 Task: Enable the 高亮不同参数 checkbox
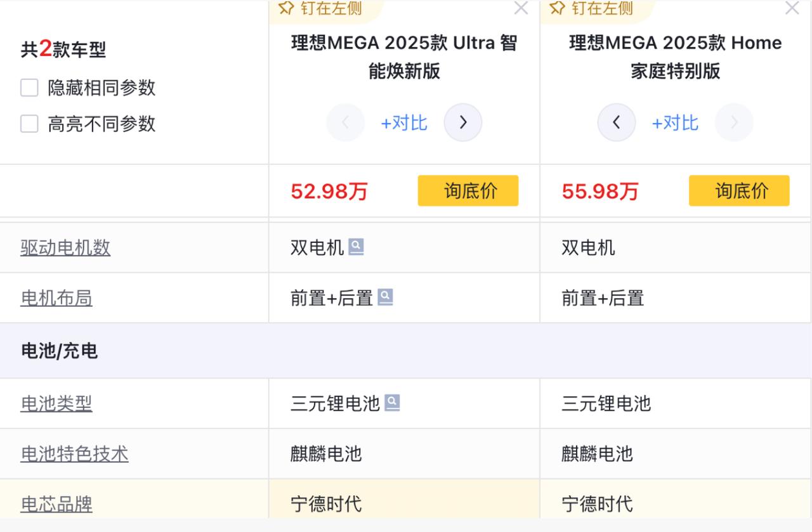point(29,124)
